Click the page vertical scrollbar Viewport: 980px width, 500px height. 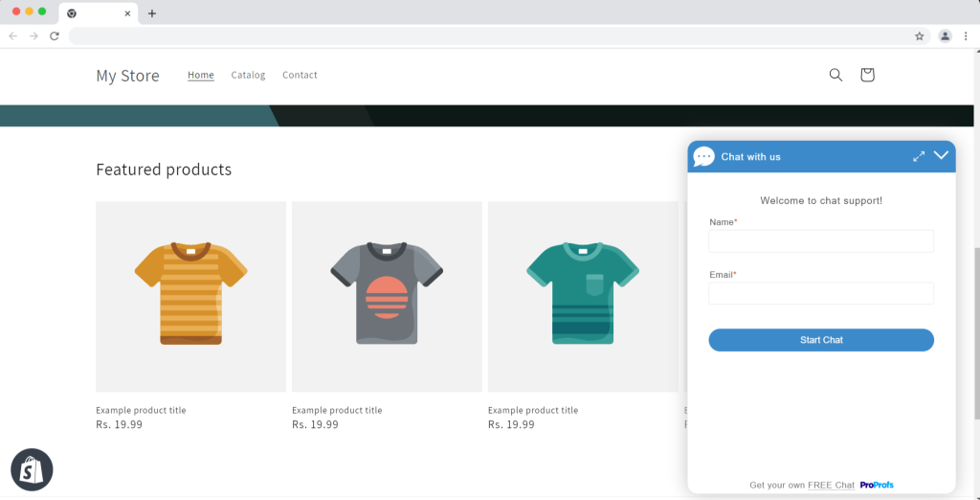(977, 333)
